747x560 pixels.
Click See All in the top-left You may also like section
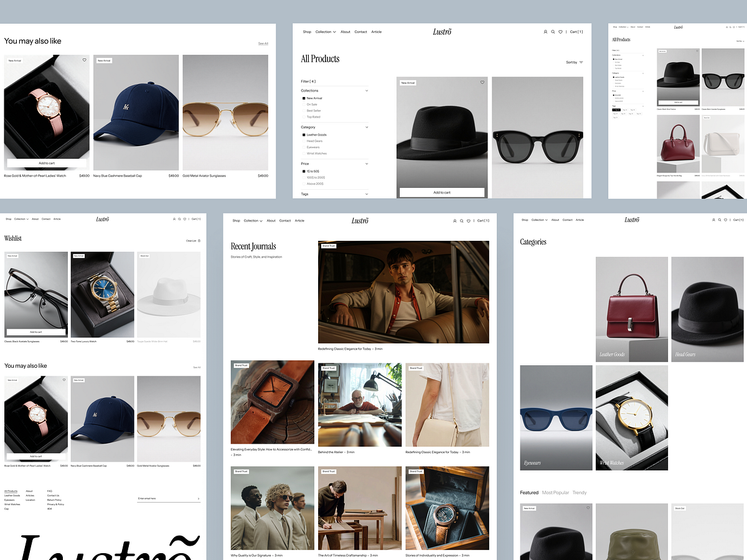point(263,44)
